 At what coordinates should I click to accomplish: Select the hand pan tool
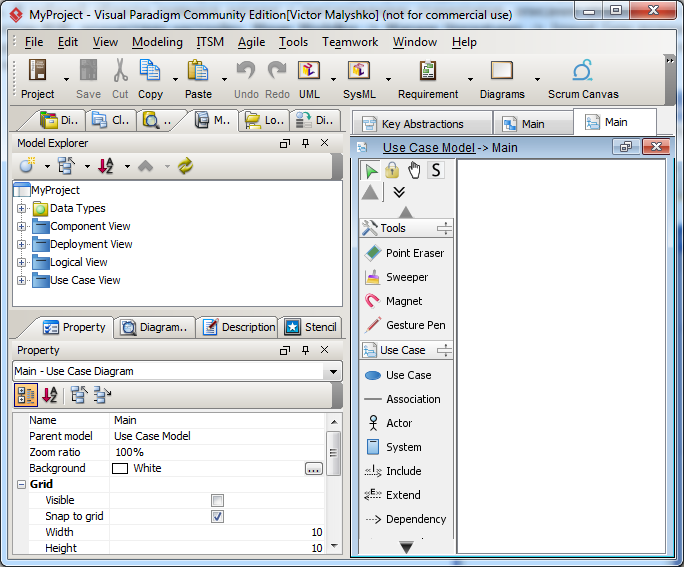tap(414, 171)
